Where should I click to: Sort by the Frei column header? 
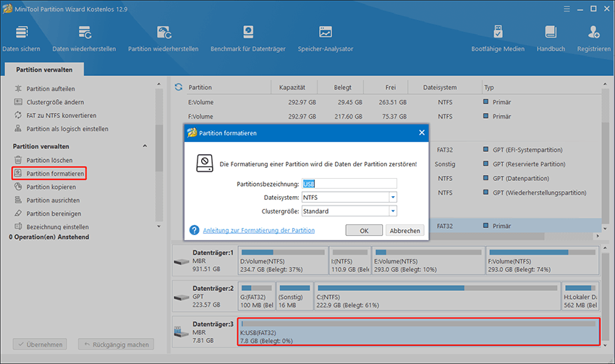390,88
